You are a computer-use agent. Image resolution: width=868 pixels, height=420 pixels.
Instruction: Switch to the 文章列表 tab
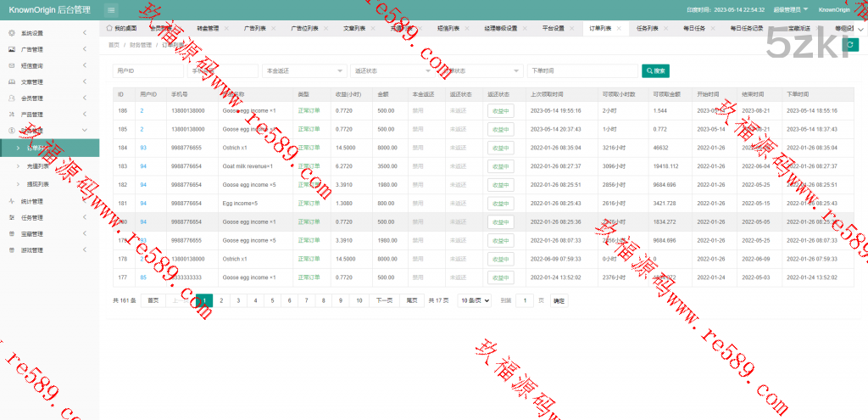(x=355, y=28)
